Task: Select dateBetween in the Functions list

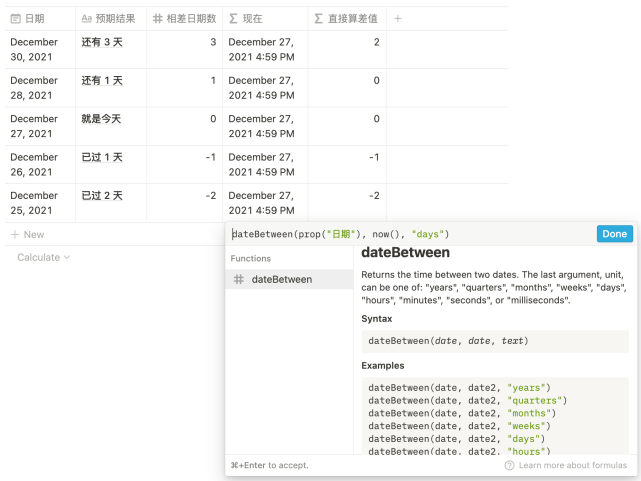Action: 281,280
